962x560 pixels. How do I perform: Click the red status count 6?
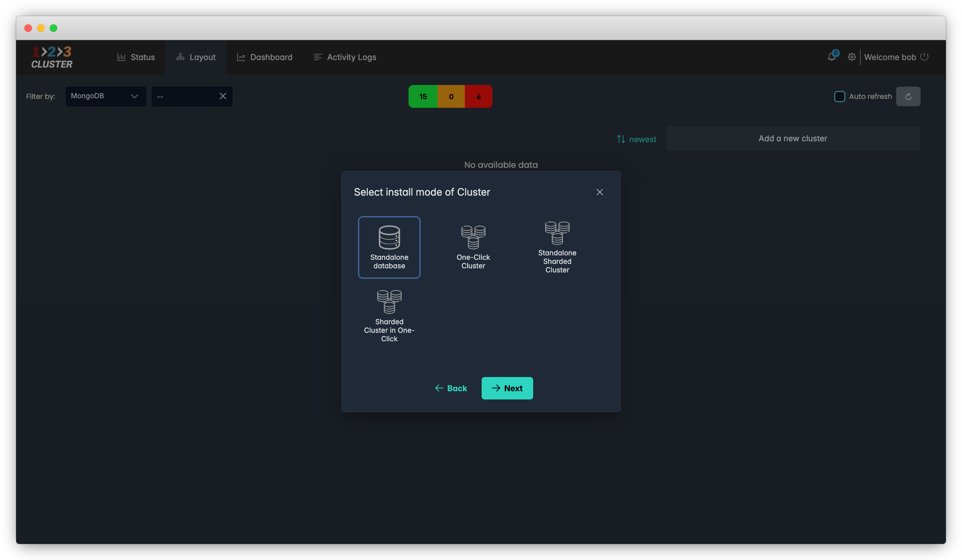[478, 96]
